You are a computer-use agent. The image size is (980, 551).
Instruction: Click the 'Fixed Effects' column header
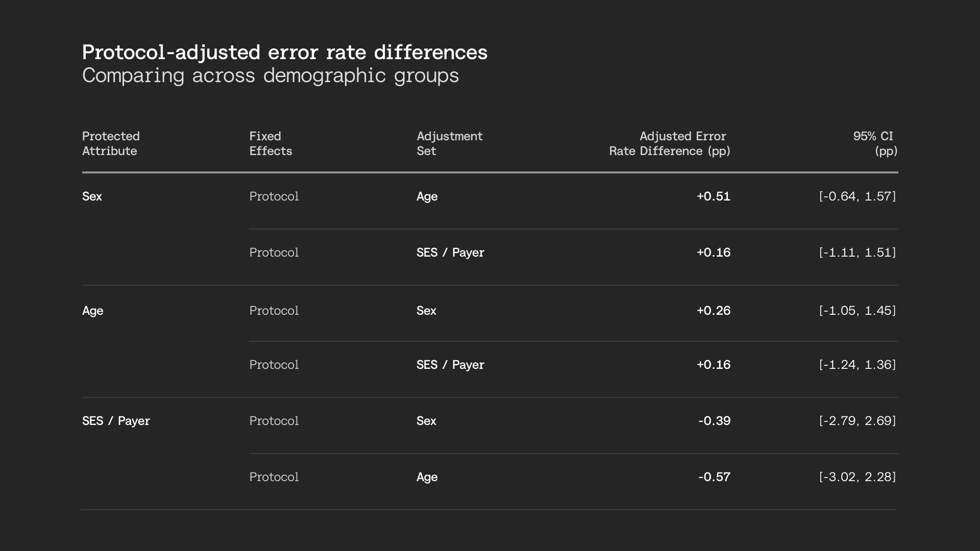[271, 143]
